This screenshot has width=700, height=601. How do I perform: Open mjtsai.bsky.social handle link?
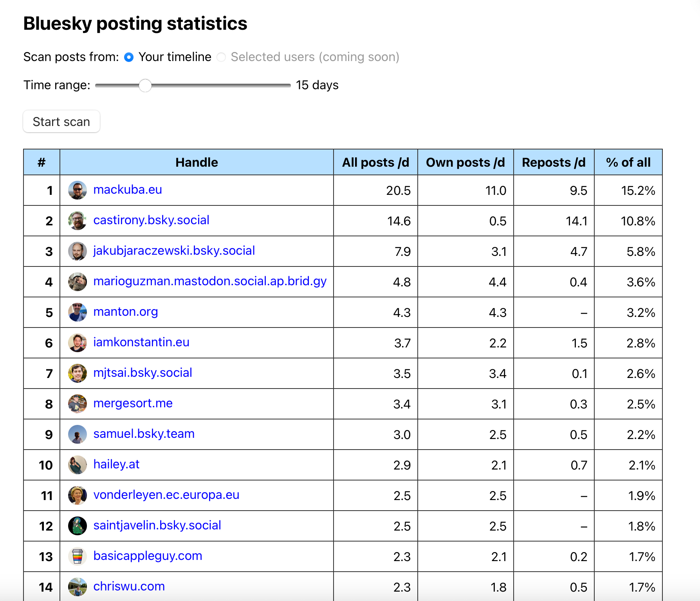click(x=143, y=372)
